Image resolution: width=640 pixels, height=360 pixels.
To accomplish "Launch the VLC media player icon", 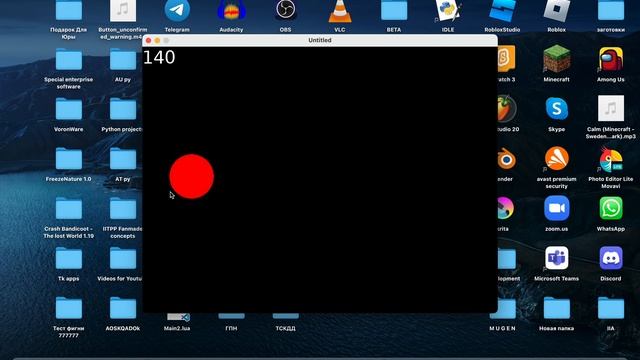I will 340,10.
